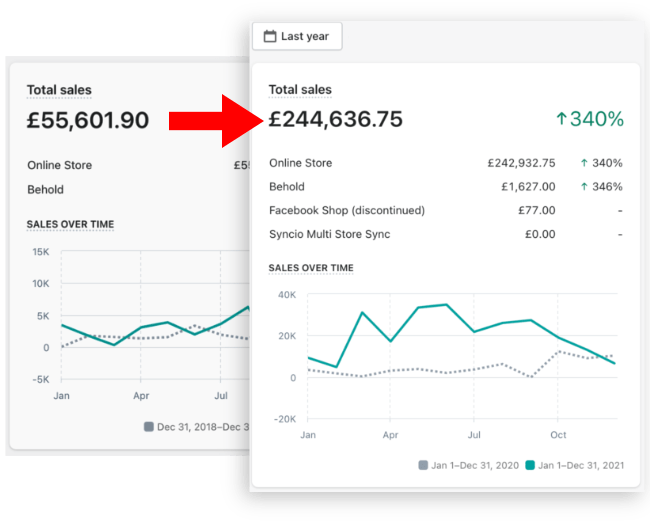Click the £77.00 Facebook Shop value
Screen dimensions: 650x527
pos(536,210)
